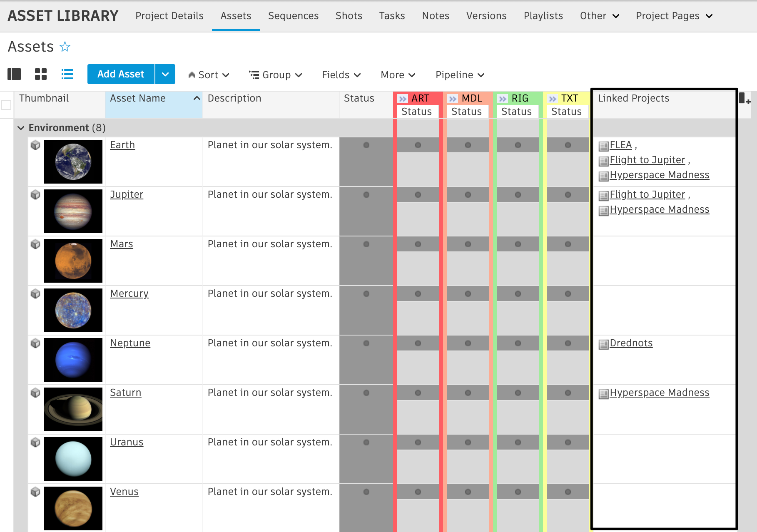This screenshot has width=757, height=532.
Task: Click Mars's RIG status dot
Action: point(518,244)
